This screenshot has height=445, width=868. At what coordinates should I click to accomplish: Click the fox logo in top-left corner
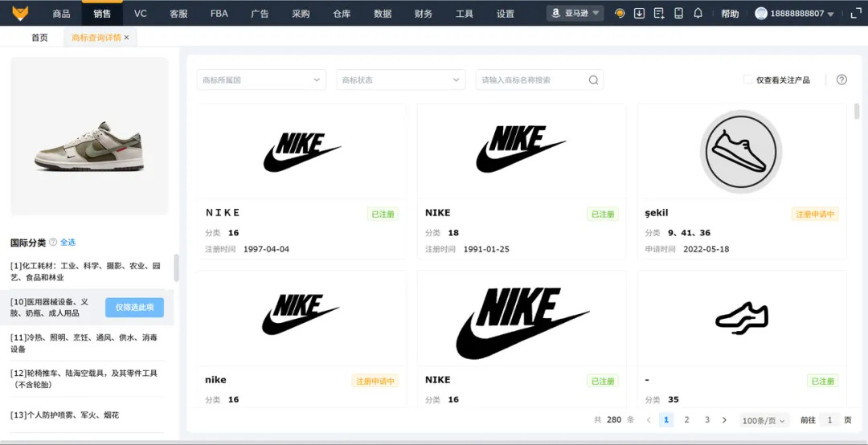[x=20, y=14]
